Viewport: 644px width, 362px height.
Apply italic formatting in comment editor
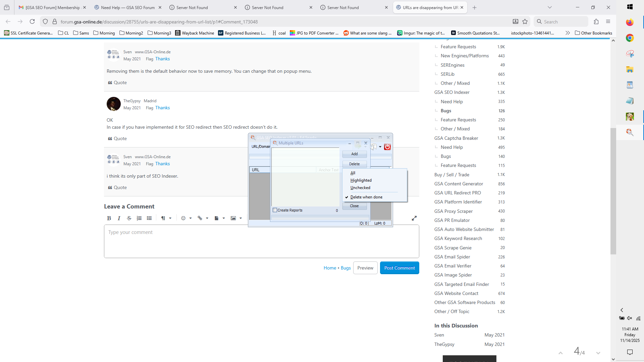(x=119, y=218)
